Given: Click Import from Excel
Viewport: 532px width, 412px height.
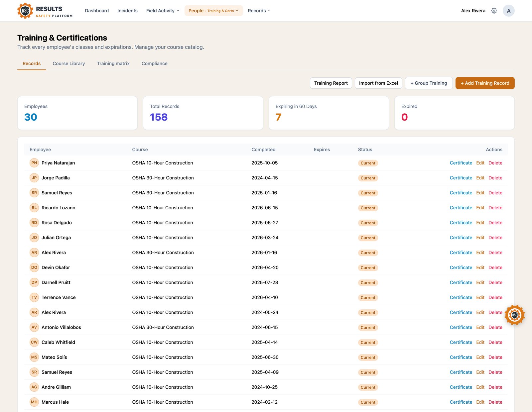Looking at the screenshot, I should (378, 83).
